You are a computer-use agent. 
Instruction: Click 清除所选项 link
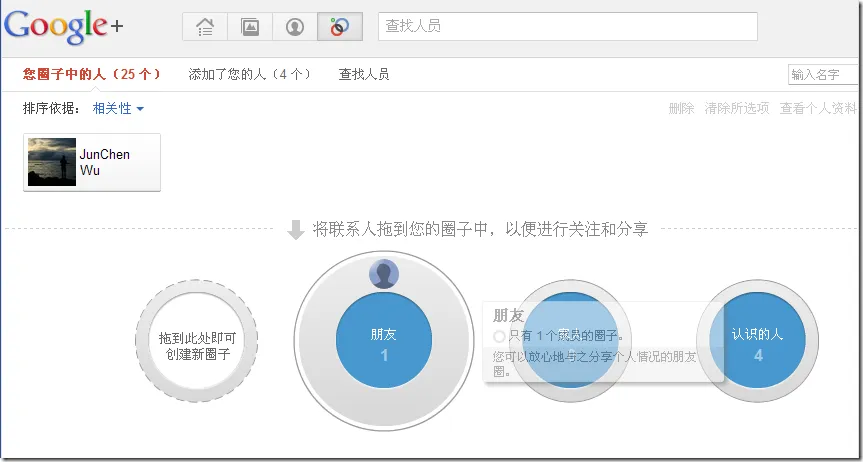click(736, 108)
